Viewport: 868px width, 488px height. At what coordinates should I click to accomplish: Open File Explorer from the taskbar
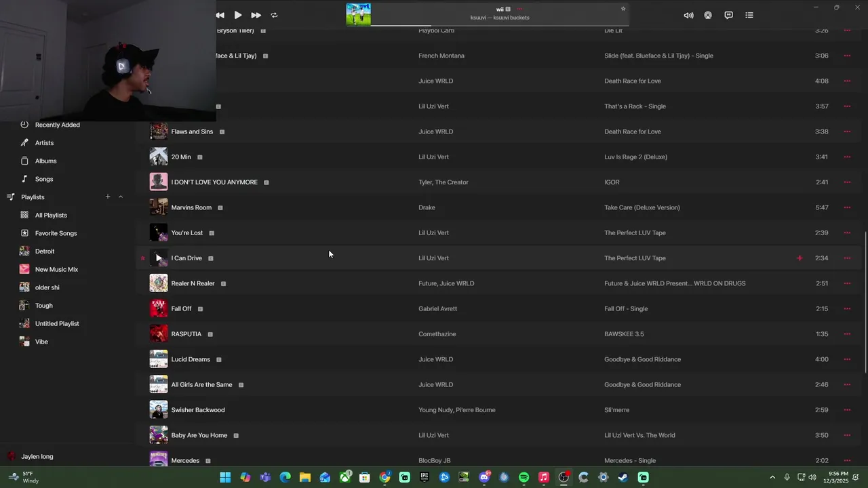[305, 477]
